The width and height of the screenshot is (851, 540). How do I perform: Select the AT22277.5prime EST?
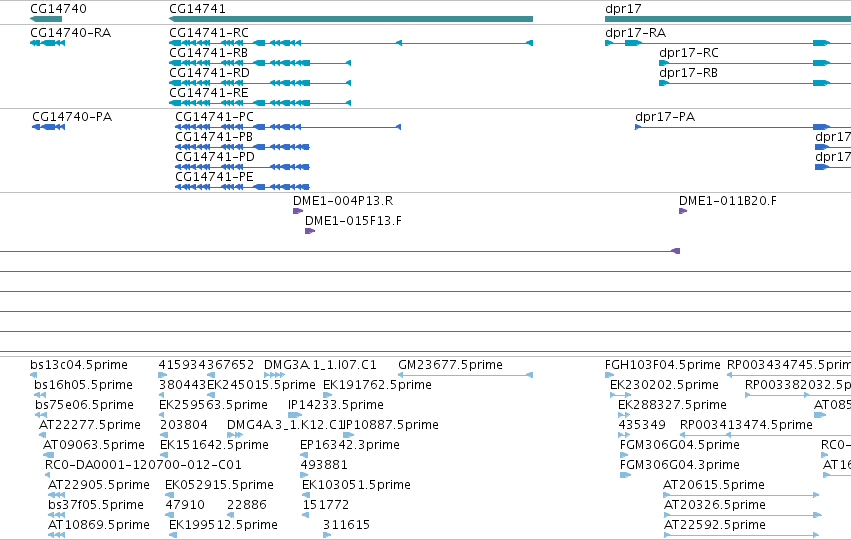[90, 425]
